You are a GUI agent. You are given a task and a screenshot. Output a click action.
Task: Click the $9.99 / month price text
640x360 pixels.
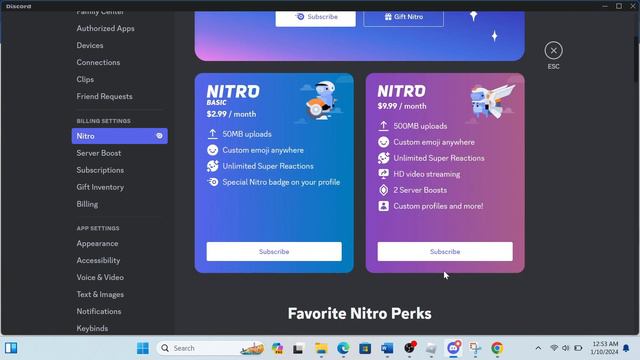pos(402,106)
